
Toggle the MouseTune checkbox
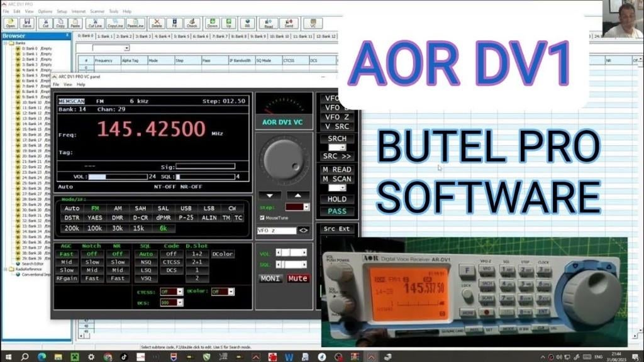(262, 217)
